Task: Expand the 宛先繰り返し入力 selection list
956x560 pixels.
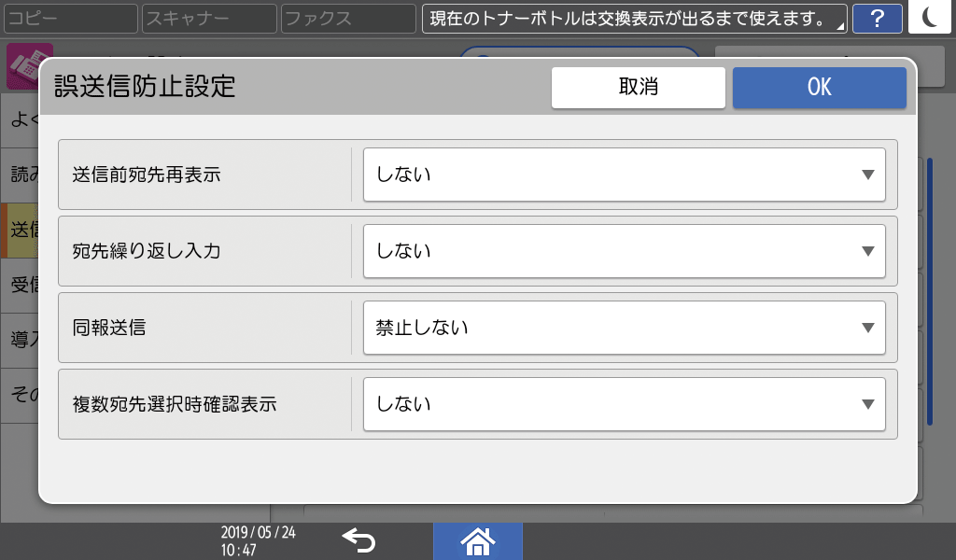Action: point(622,251)
